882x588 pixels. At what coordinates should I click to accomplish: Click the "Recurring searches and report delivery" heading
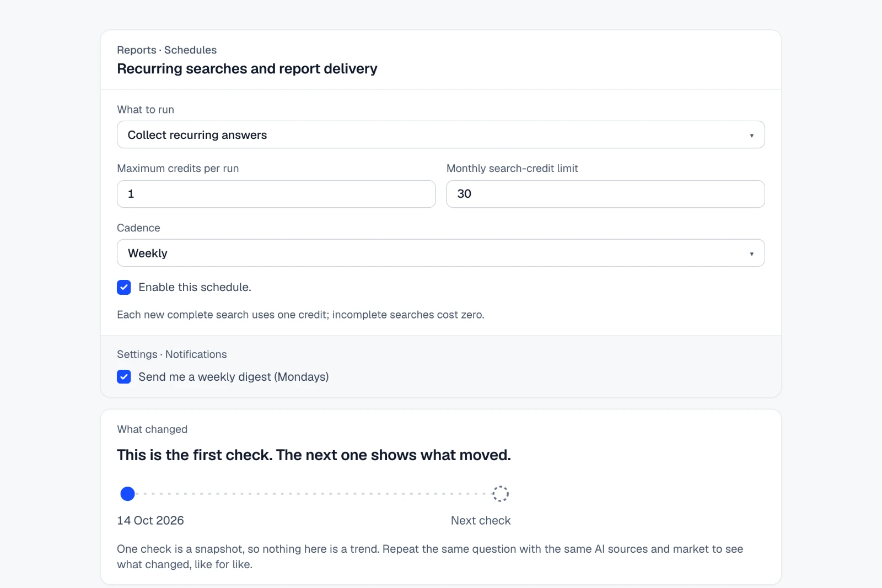247,69
